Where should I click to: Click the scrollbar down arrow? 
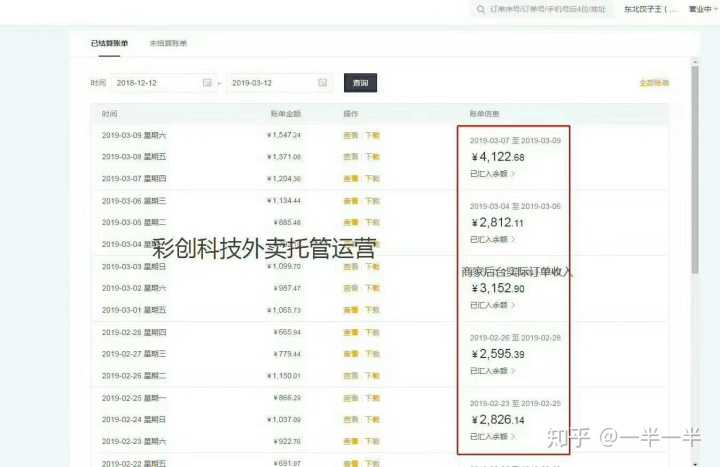point(695,464)
